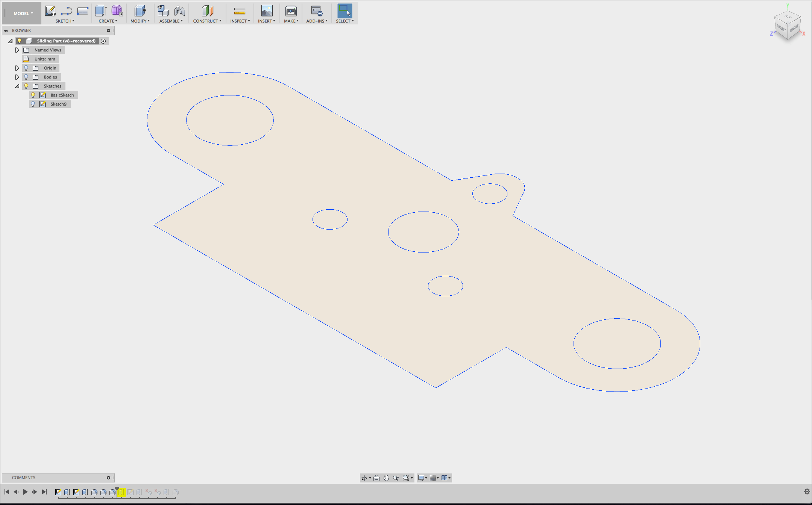
Task: Hide the BasicSketch sketch lightbulb
Action: tap(33, 95)
